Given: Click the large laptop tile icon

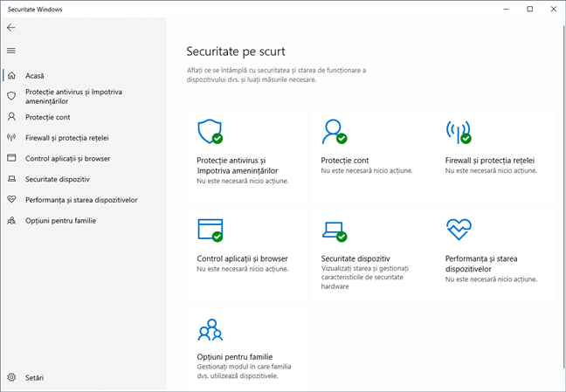Looking at the screenshot, I should click(x=335, y=231).
